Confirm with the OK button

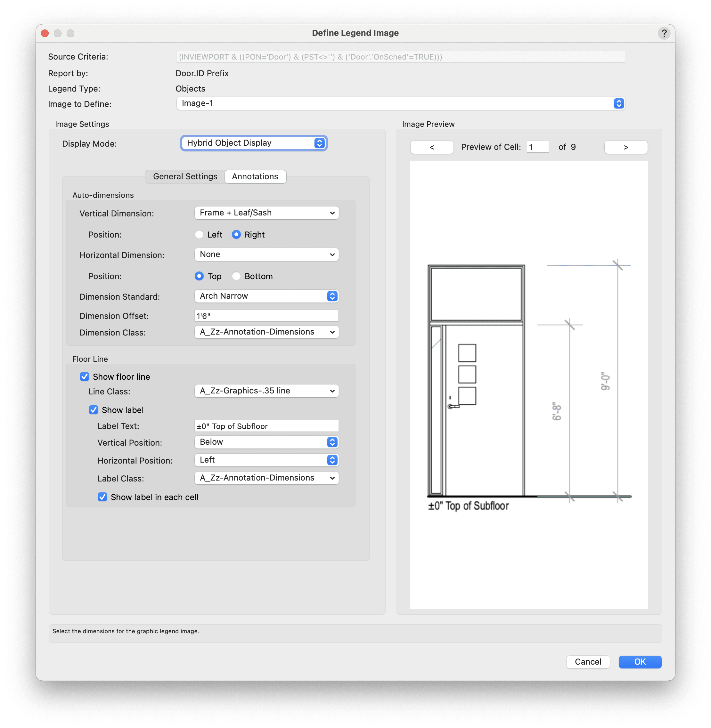(639, 662)
